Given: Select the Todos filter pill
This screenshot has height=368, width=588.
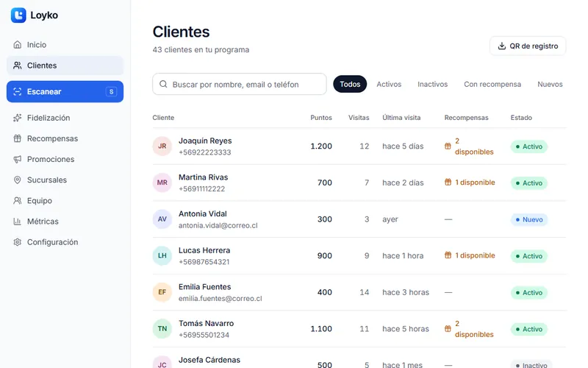Looking at the screenshot, I should 350,84.
